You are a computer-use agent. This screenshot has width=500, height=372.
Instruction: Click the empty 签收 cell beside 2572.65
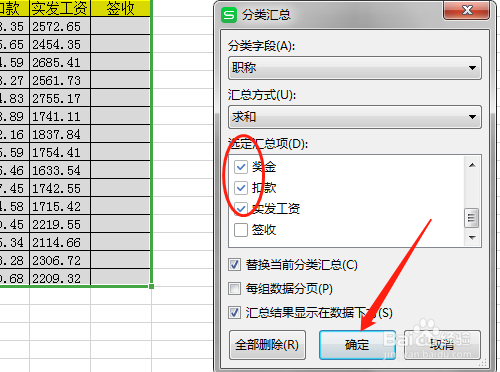(120, 26)
